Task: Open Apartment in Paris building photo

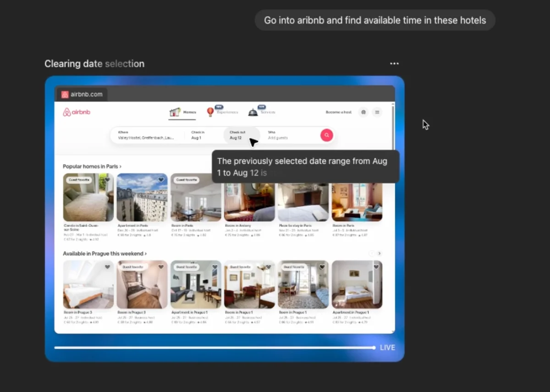Action: pos(142,197)
